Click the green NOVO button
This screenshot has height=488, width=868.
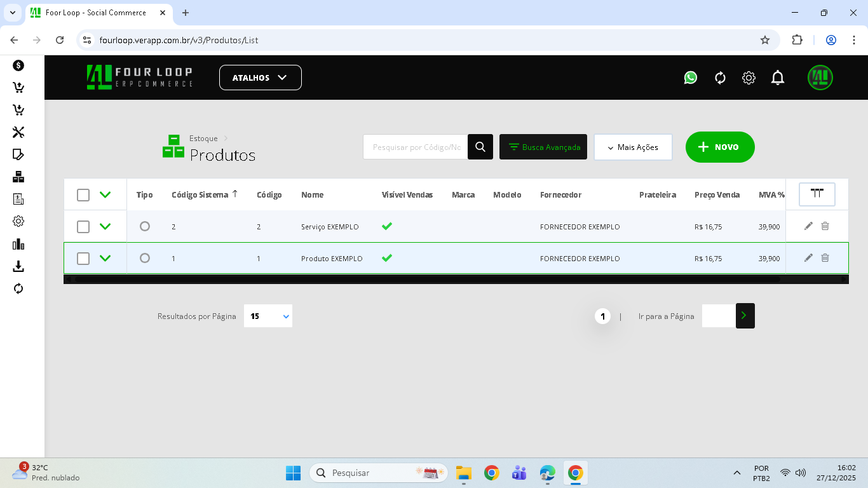click(x=720, y=147)
